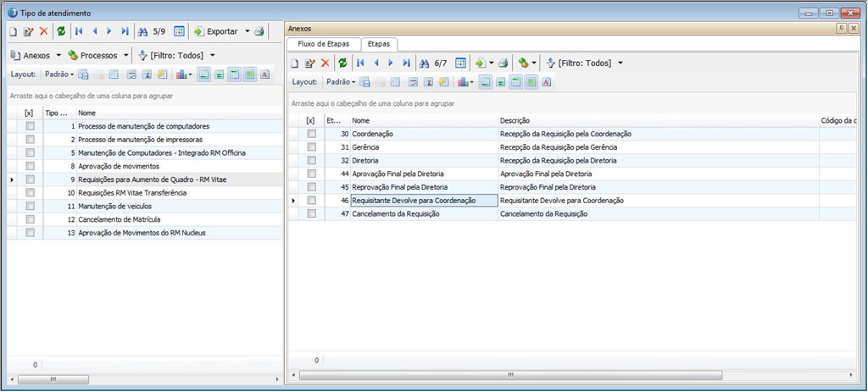The height and width of the screenshot is (392, 868).
Task: Switch to Fluxo de Etapas tab
Action: pos(323,44)
